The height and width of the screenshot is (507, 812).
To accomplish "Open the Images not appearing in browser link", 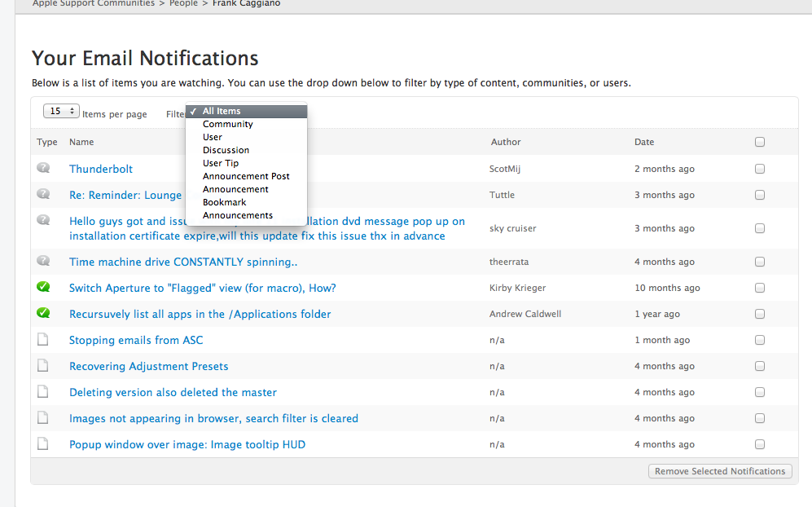I will 213,418.
